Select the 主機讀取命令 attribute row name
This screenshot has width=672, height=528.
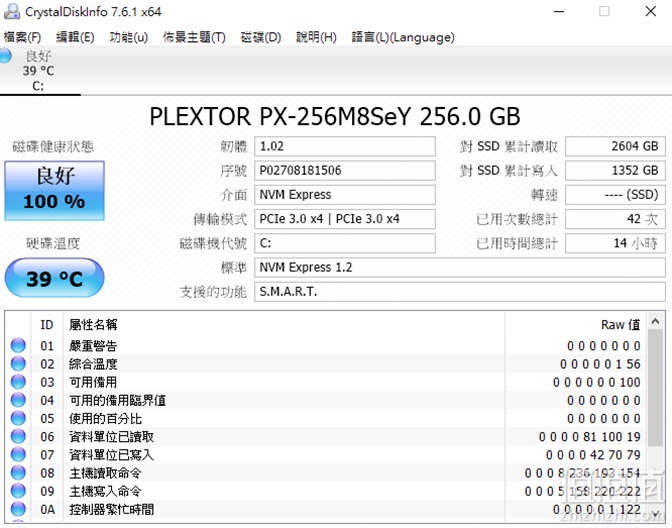click(105, 473)
